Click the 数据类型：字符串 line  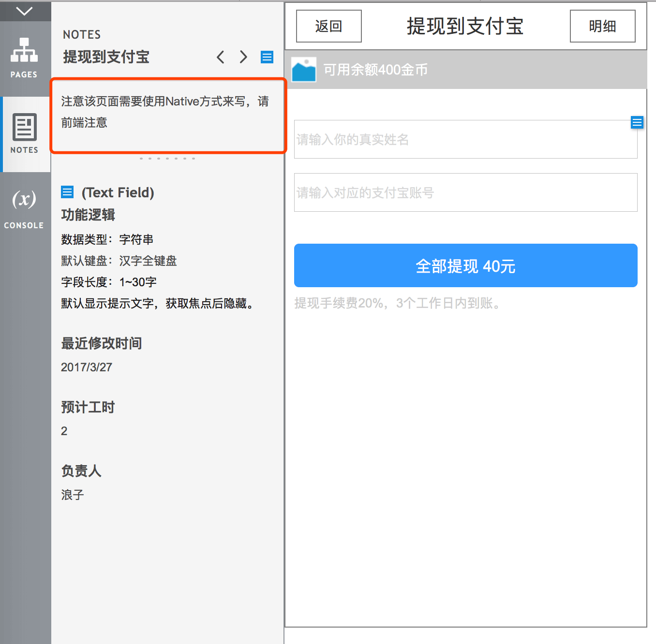point(107,239)
